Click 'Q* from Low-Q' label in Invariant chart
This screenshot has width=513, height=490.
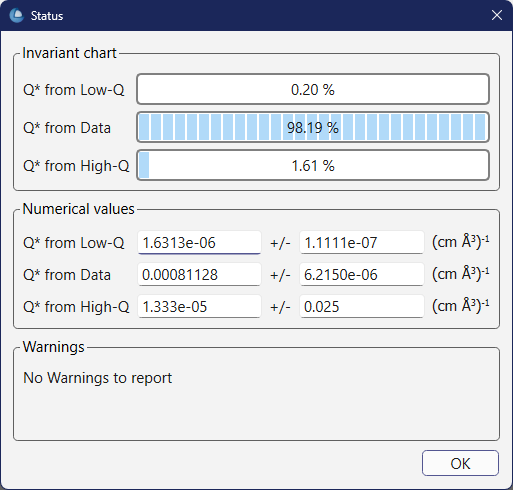tap(74, 90)
